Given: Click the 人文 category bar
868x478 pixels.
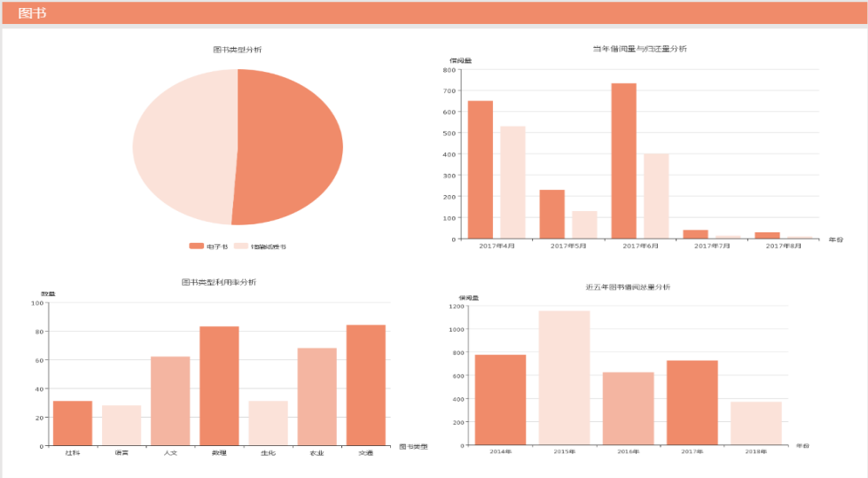Looking at the screenshot, I should pyautogui.click(x=170, y=401).
